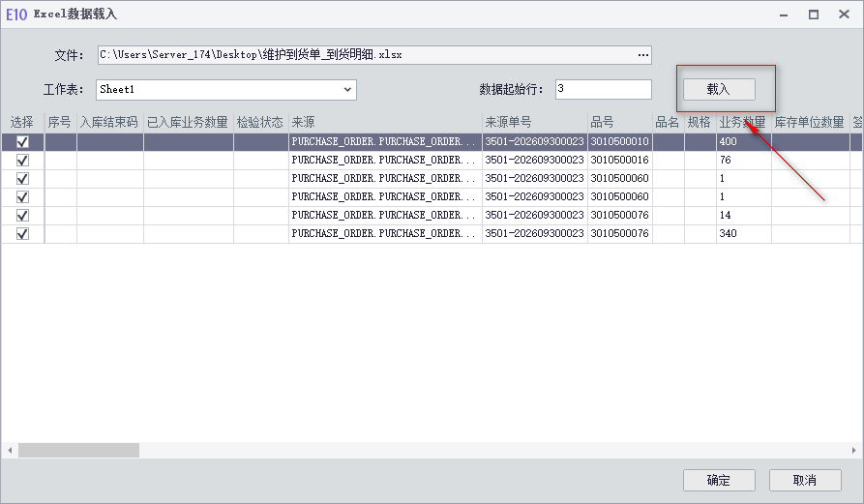Click the 已入库业务数量 column header
The width and height of the screenshot is (864, 504).
188,122
